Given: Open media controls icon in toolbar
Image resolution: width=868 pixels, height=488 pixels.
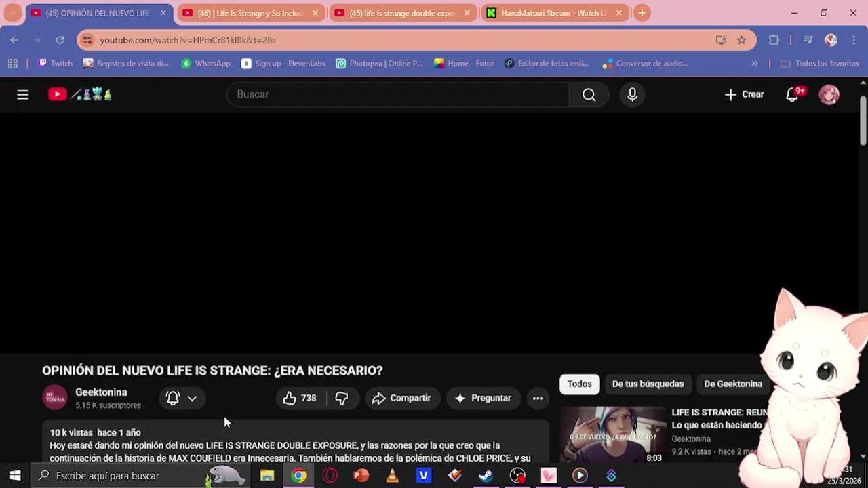Looking at the screenshot, I should (x=807, y=40).
